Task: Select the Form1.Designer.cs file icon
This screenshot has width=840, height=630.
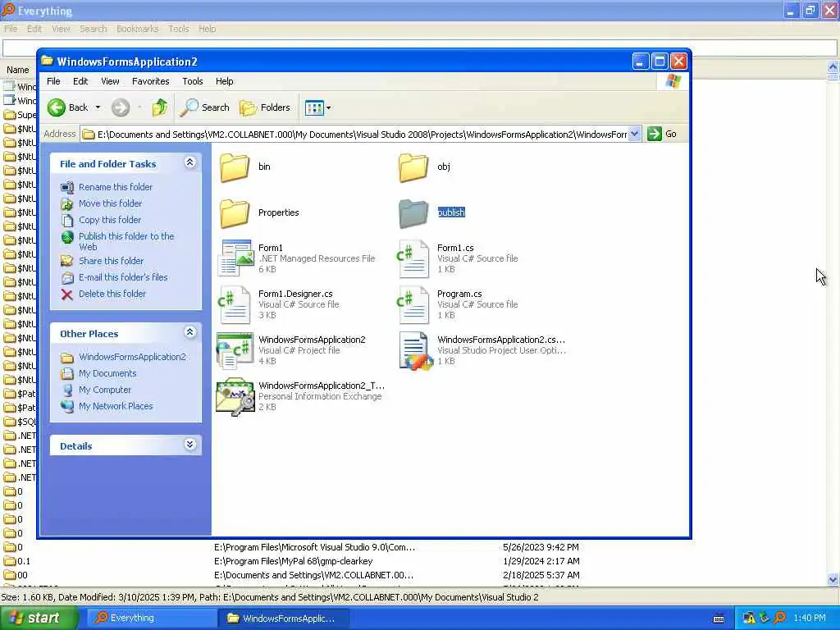Action: click(x=235, y=305)
